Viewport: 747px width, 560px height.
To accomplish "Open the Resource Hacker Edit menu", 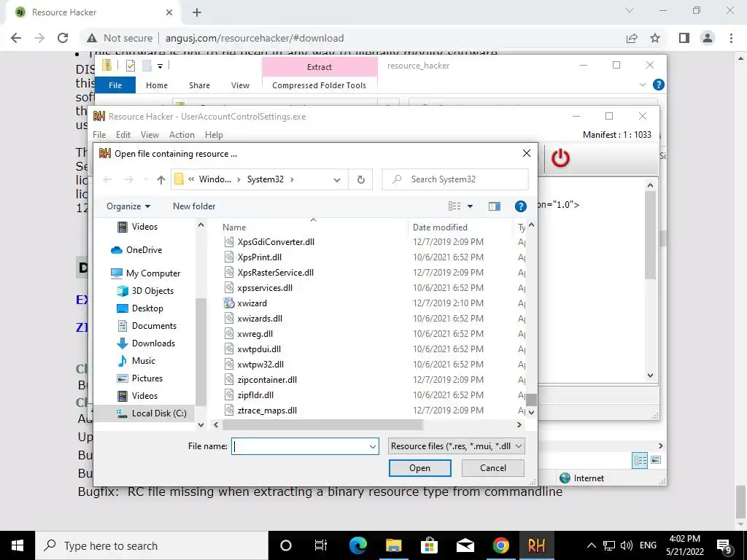I will 123,135.
